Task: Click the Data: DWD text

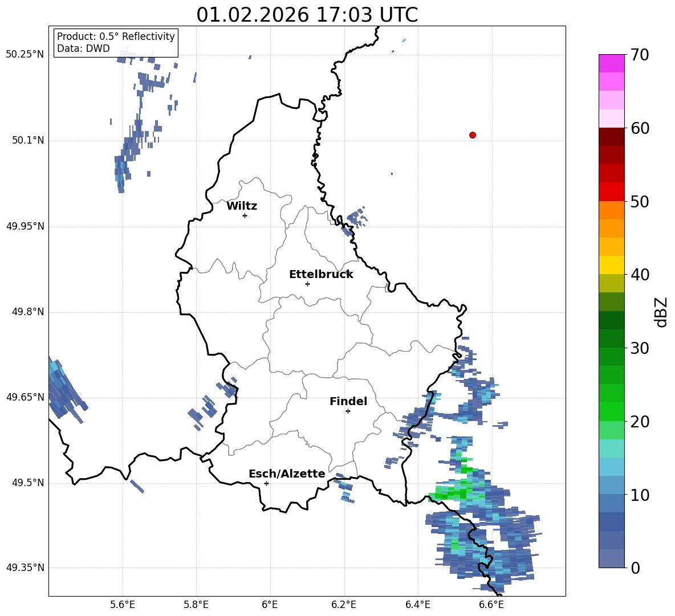Action: pos(83,48)
